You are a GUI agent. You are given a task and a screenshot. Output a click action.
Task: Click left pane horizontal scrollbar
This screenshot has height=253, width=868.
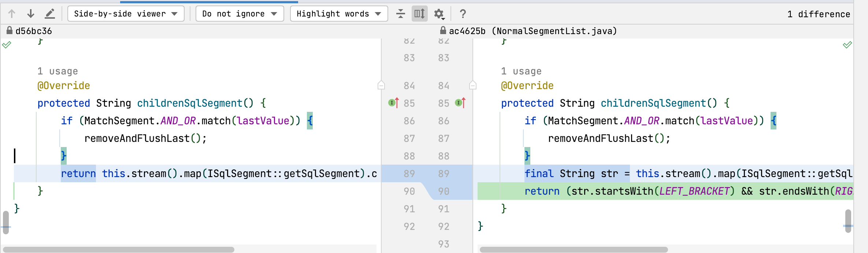pos(119,250)
